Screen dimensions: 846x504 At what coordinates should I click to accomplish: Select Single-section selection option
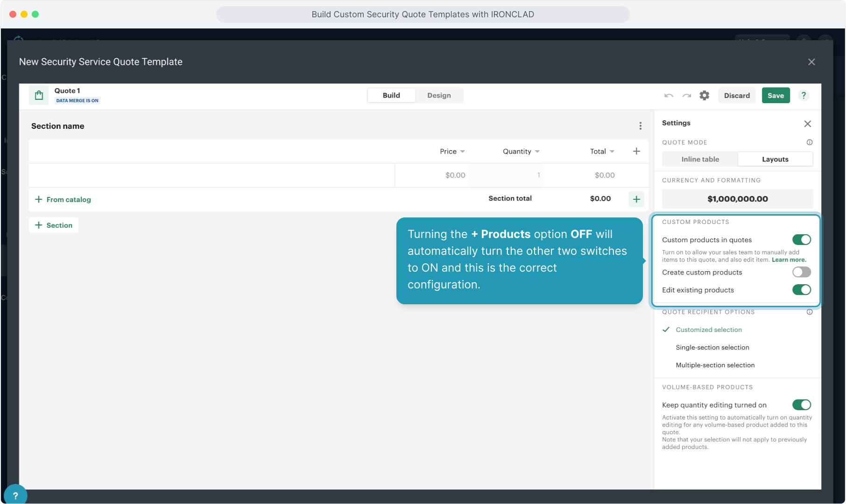click(x=712, y=348)
